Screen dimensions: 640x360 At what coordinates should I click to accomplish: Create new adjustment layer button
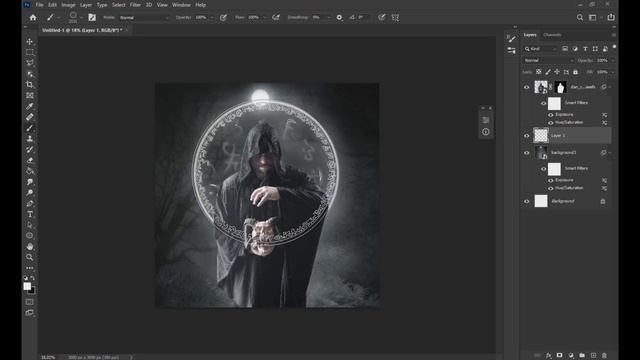(571, 356)
